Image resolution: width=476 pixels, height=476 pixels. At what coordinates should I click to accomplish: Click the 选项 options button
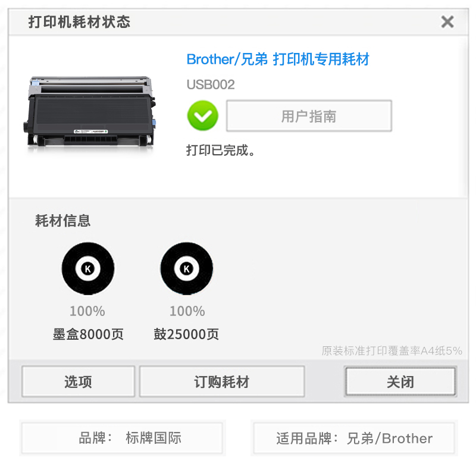[79, 381]
